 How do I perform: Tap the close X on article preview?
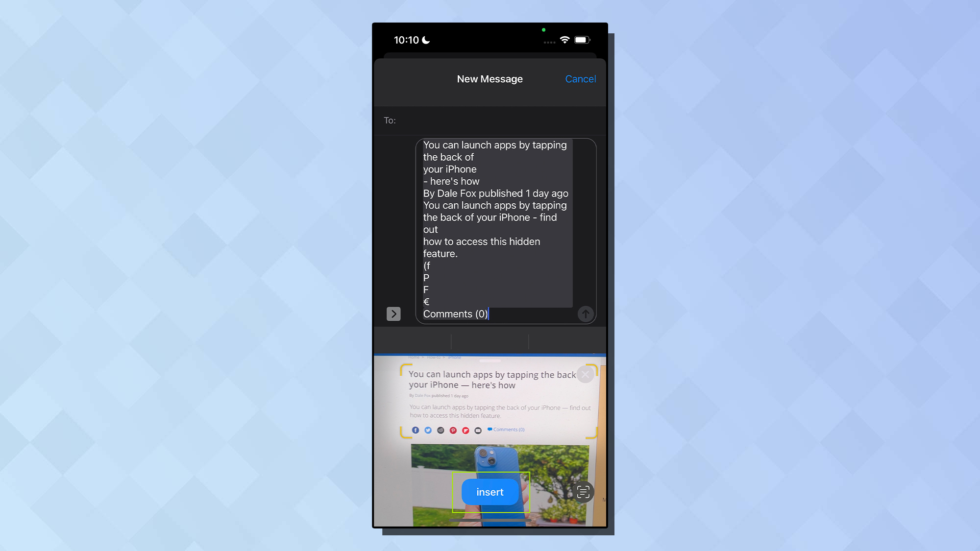pyautogui.click(x=584, y=374)
